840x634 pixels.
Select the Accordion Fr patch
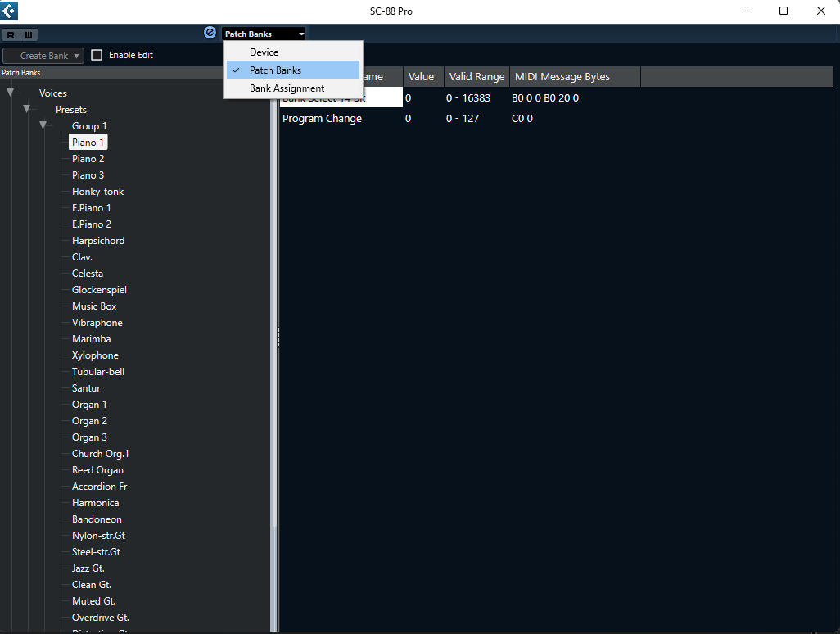tap(100, 486)
